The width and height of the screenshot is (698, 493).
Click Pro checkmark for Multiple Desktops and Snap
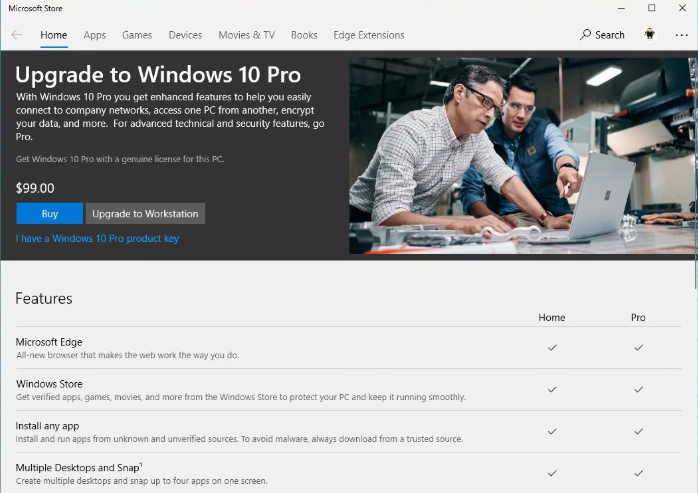click(638, 473)
